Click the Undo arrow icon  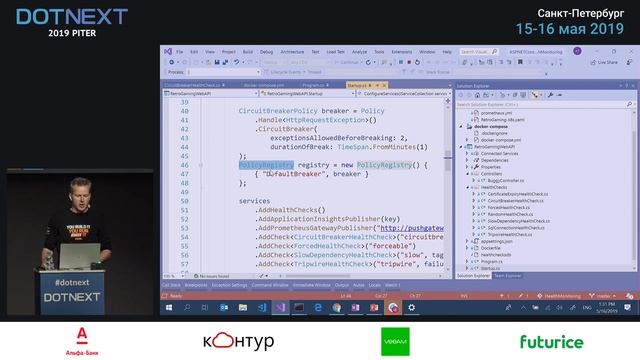coord(236,62)
